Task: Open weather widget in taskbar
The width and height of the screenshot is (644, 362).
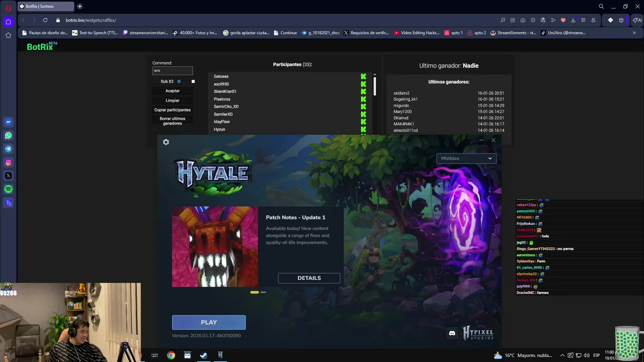Action: tap(524, 355)
